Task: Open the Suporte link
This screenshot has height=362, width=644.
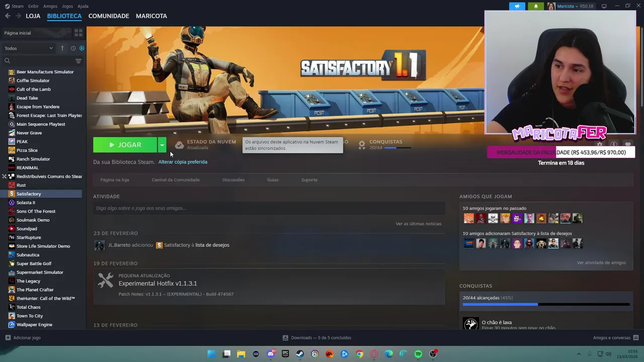Action: (309, 179)
